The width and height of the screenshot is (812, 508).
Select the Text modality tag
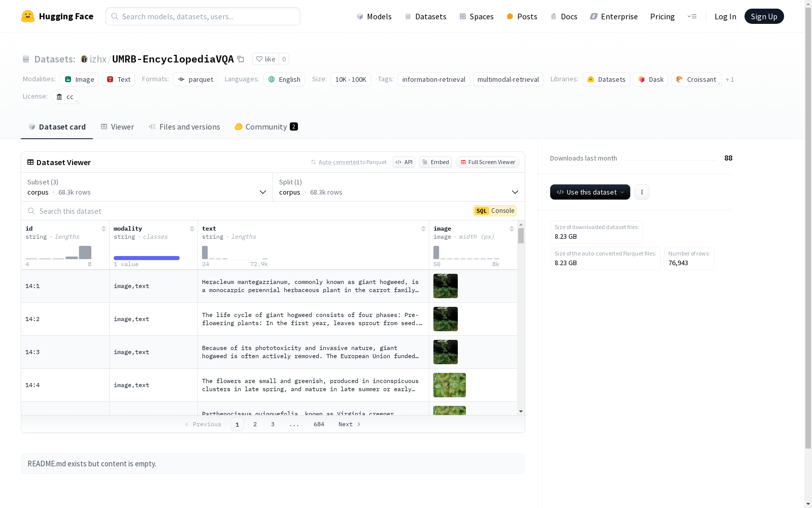tap(119, 79)
